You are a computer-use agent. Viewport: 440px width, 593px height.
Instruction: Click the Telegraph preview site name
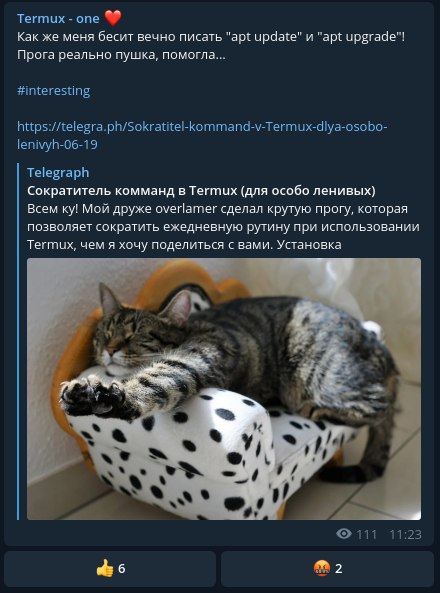point(58,172)
